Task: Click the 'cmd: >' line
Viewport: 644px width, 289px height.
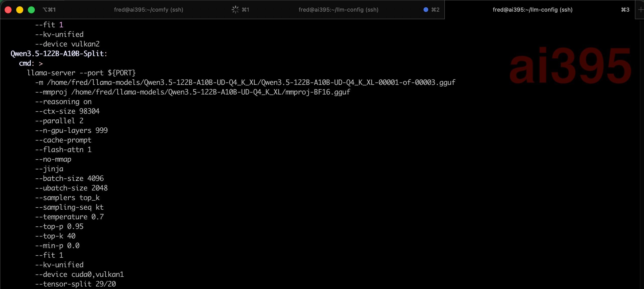Action: point(31,63)
